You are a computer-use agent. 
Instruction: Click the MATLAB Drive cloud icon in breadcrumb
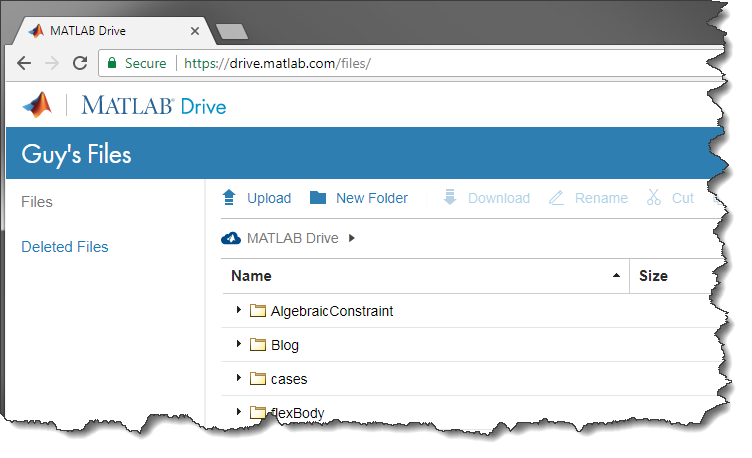231,238
